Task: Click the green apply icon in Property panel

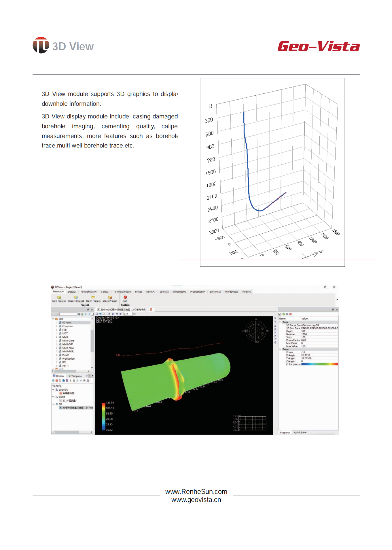Action: click(283, 314)
